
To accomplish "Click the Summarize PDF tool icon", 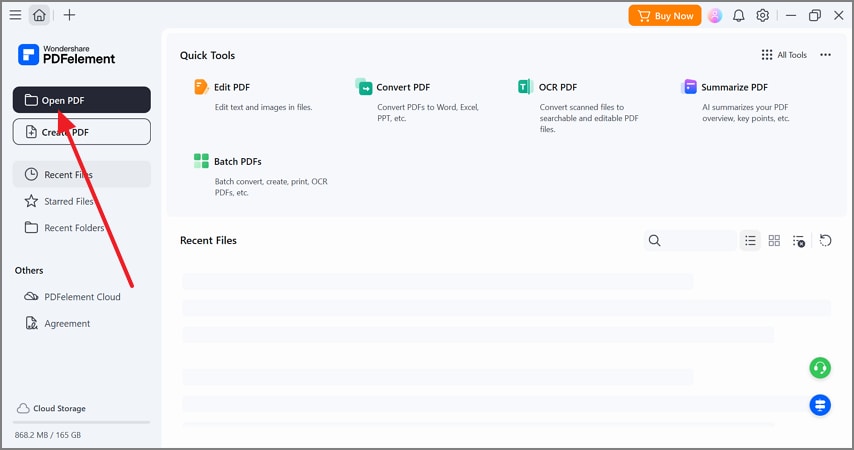I will (x=688, y=87).
